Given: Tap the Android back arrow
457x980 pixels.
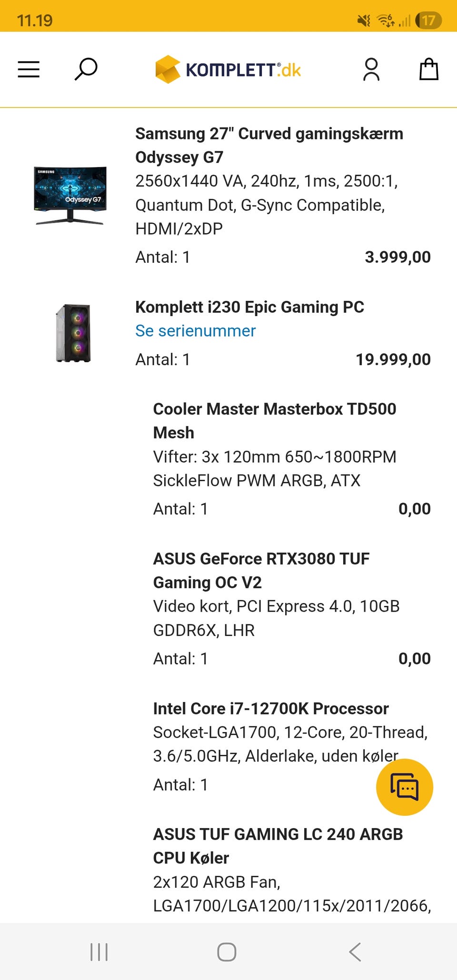Looking at the screenshot, I should pos(355,952).
